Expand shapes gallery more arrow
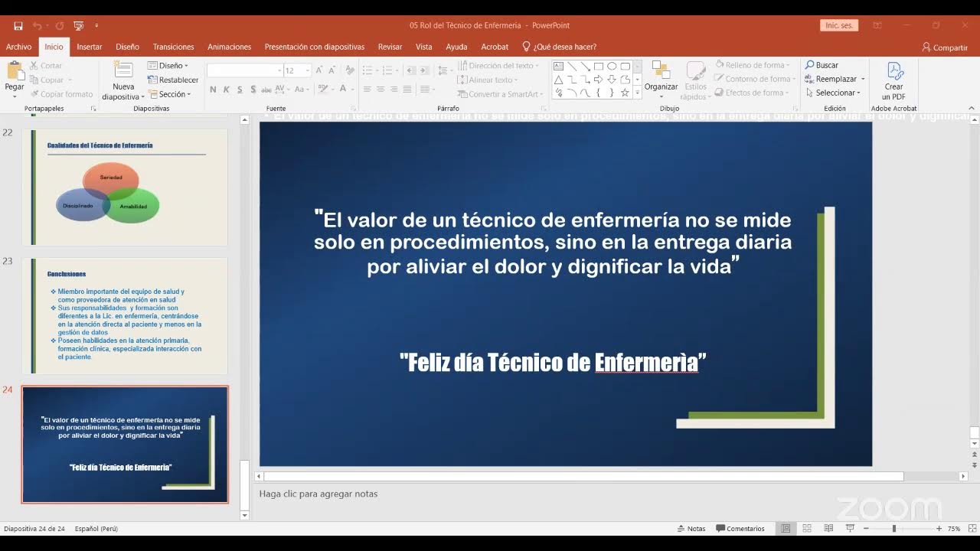 (637, 93)
